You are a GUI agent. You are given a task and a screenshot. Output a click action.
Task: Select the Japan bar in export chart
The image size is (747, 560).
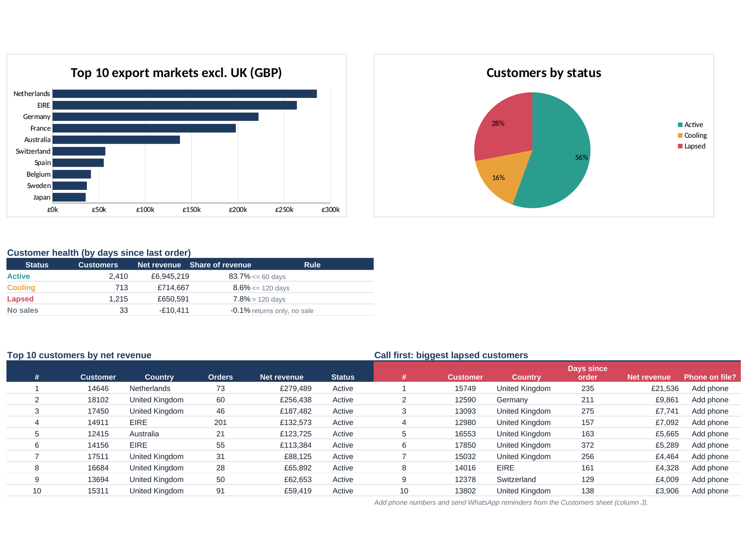[69, 197]
